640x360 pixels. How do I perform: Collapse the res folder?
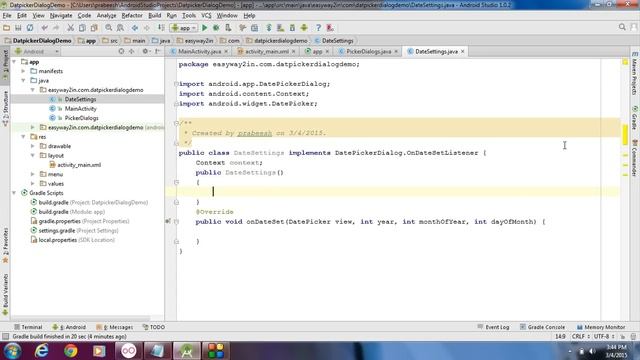click(x=24, y=137)
